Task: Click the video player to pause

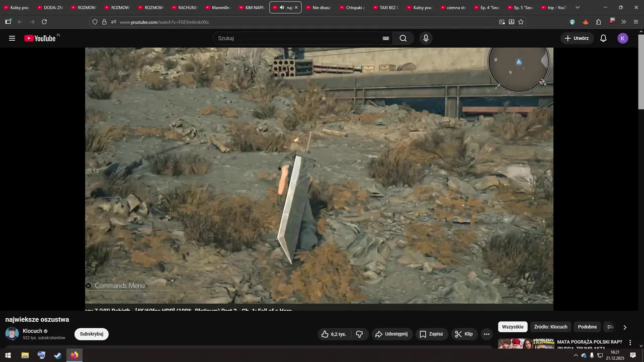Action: point(319,175)
